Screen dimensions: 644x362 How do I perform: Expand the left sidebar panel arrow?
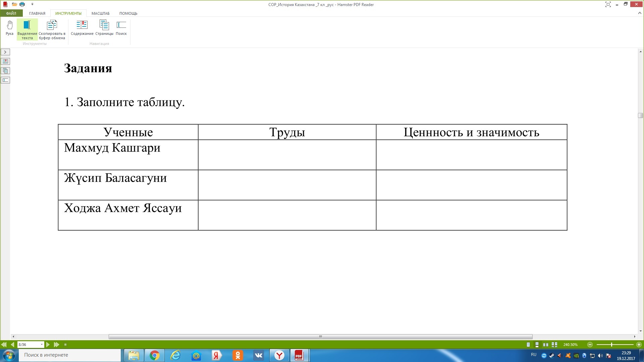5,52
